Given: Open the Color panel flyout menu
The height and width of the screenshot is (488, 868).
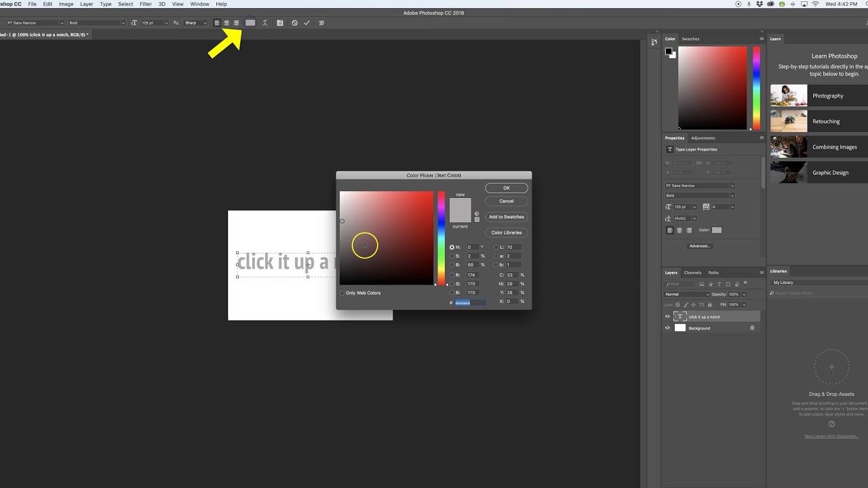Looking at the screenshot, I should pyautogui.click(x=762, y=39).
